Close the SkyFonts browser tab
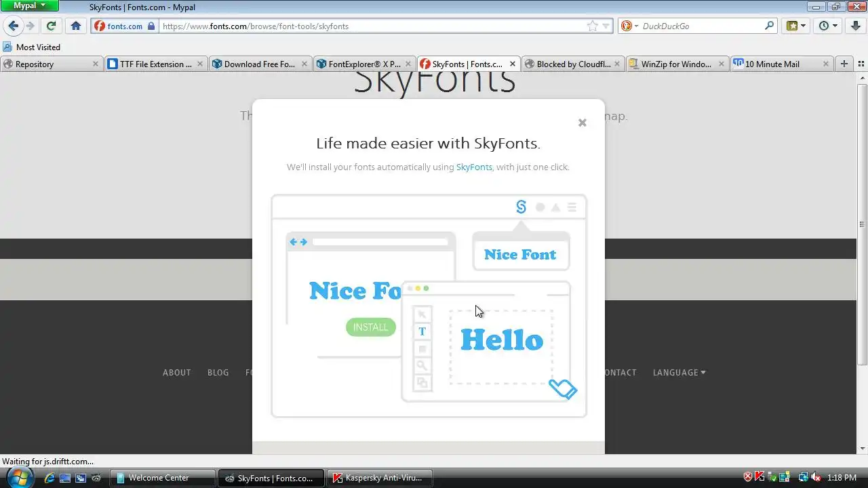 pyautogui.click(x=513, y=64)
